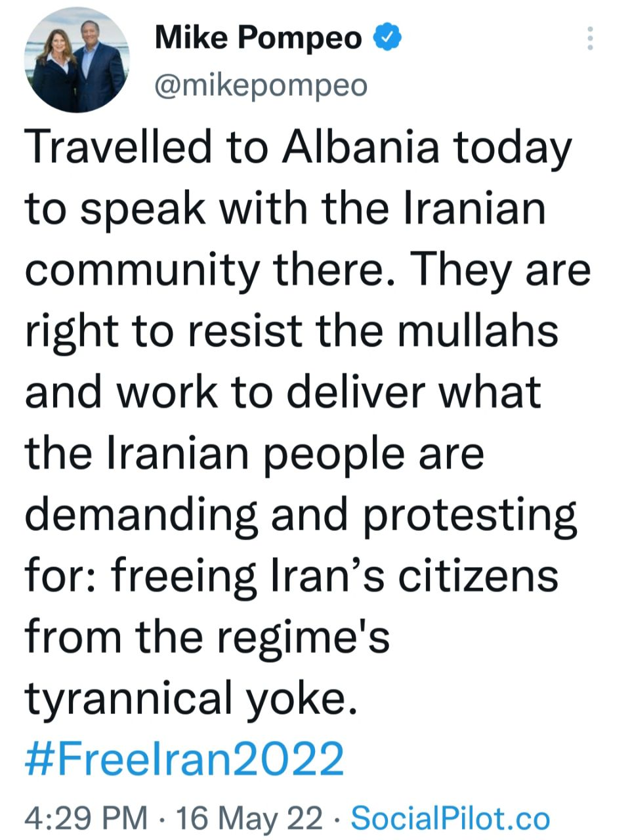This screenshot has width=630, height=840.
Task: Click the 4:29 PM timestamp
Action: [x=85, y=818]
